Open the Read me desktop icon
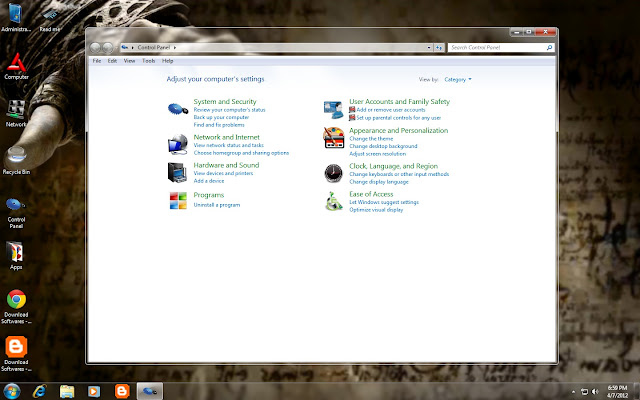Image resolution: width=640 pixels, height=400 pixels. coord(50,20)
